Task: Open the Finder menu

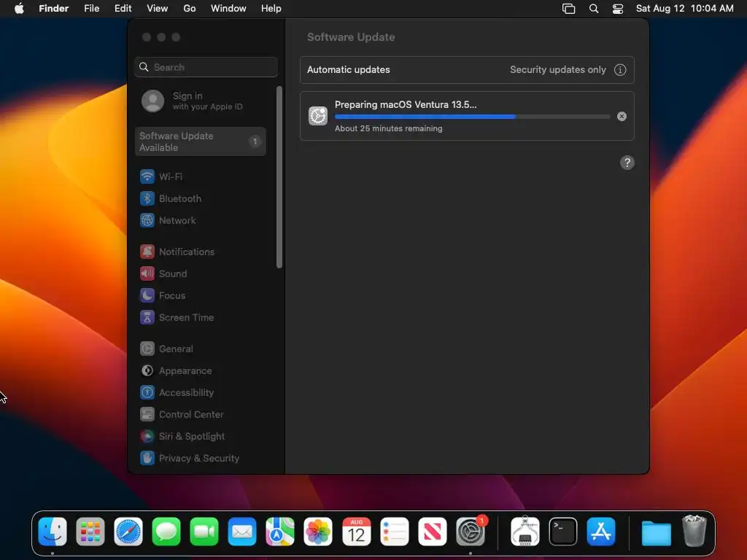Action: tap(54, 9)
